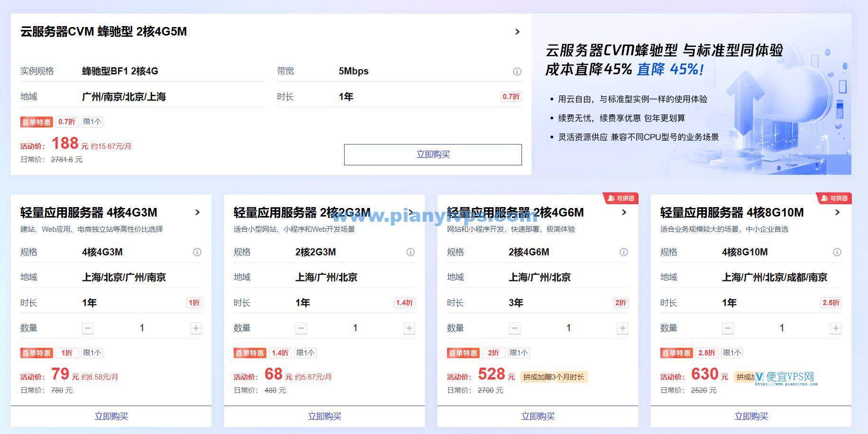
Task: Open 轻量应用服务器 4核4G3M details arrow
Action: [x=197, y=212]
